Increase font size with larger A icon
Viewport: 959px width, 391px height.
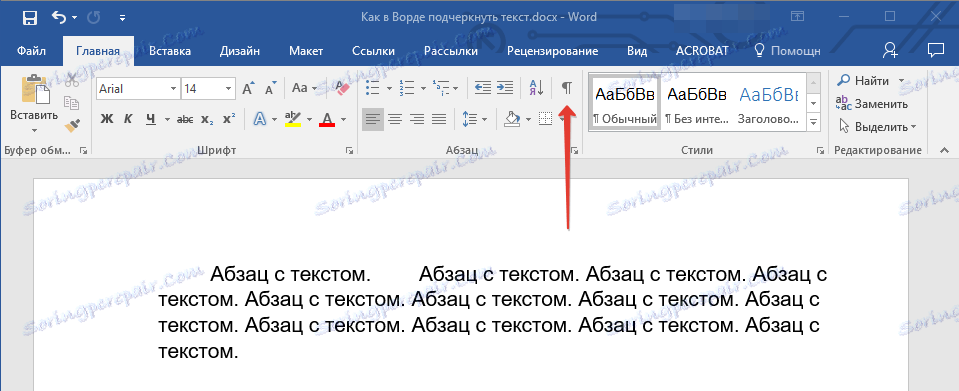248,89
